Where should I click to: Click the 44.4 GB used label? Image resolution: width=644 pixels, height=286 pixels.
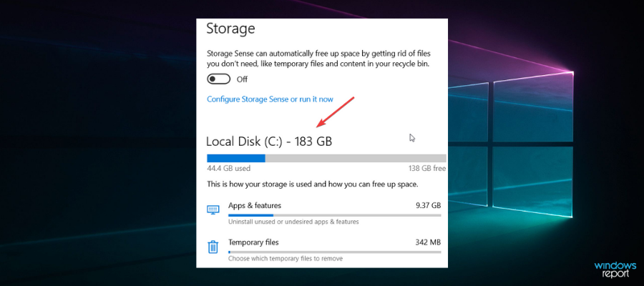(x=228, y=169)
